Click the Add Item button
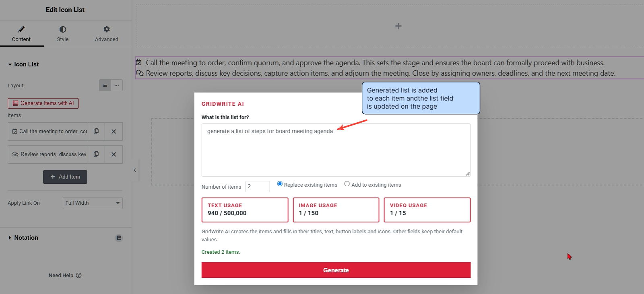The height and width of the screenshot is (294, 644). (65, 177)
